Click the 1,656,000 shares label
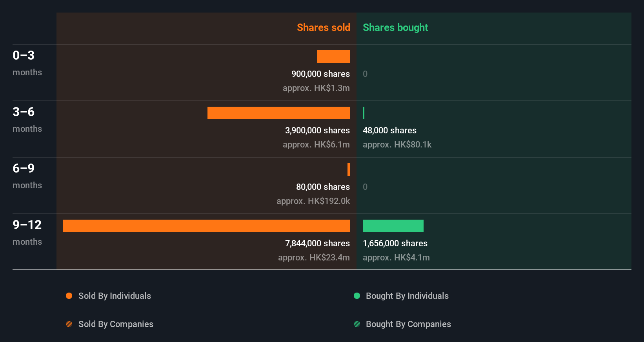Screen dimensions: 644x342 click(x=395, y=243)
